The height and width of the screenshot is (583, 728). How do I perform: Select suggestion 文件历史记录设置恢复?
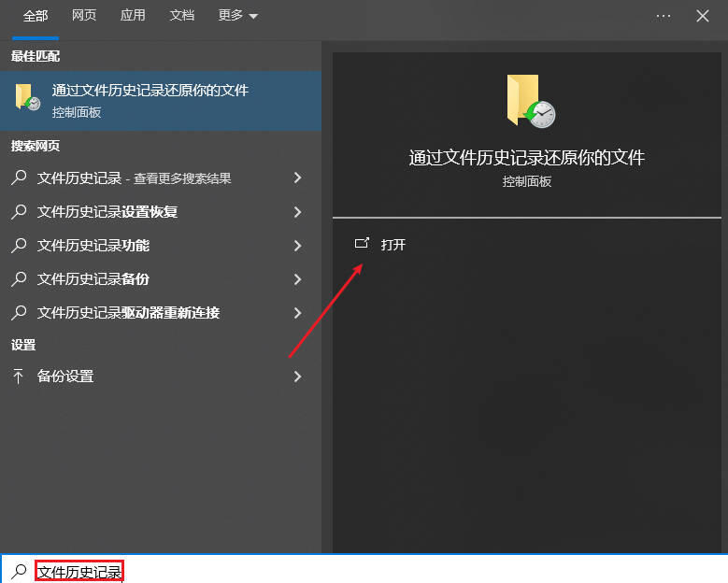[161, 212]
